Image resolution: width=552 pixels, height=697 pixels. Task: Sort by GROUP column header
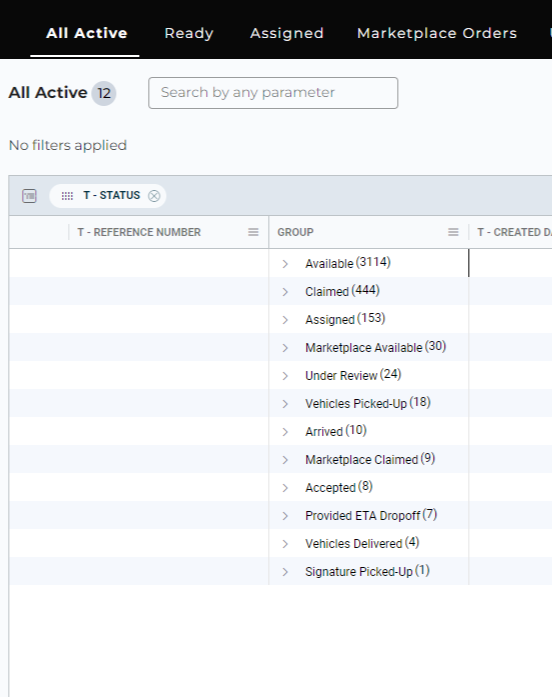click(x=296, y=232)
